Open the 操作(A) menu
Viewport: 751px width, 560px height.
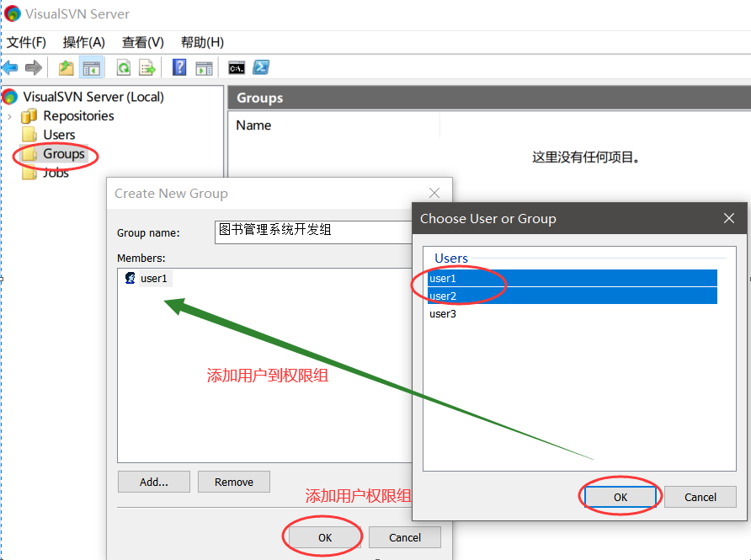pos(84,42)
